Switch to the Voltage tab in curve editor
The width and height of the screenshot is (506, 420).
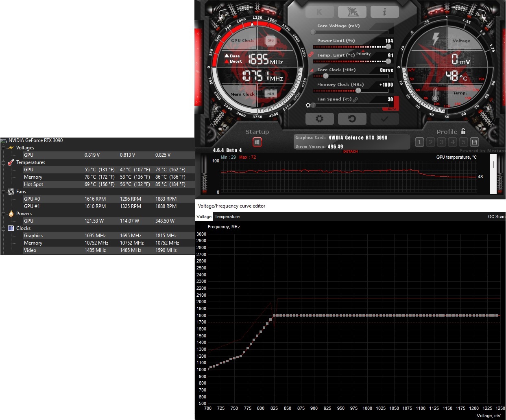click(x=204, y=217)
